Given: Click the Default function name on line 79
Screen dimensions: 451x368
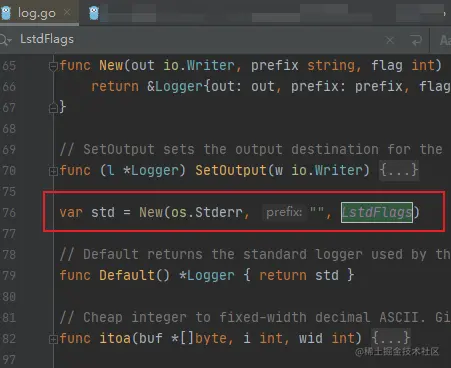Looking at the screenshot, I should point(127,276).
